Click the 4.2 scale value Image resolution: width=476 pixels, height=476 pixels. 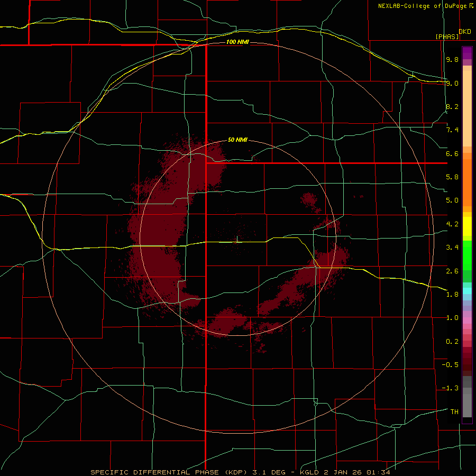coord(452,224)
